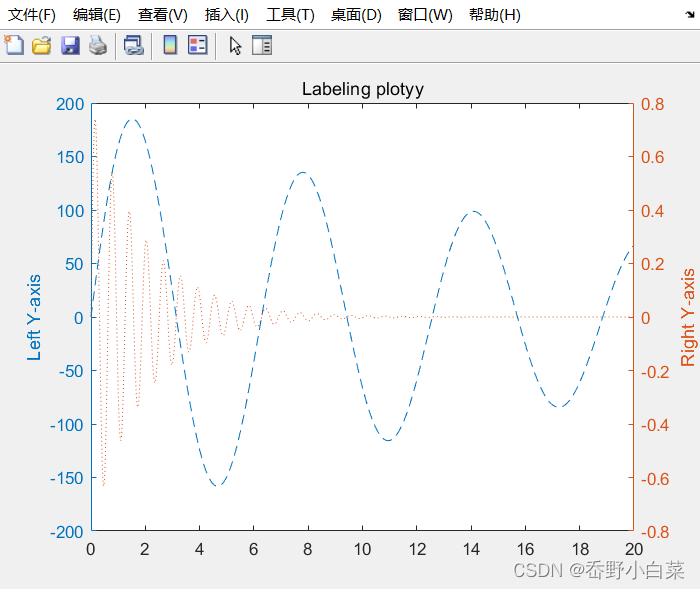Insert a legend using the toolbar icon

click(x=197, y=46)
